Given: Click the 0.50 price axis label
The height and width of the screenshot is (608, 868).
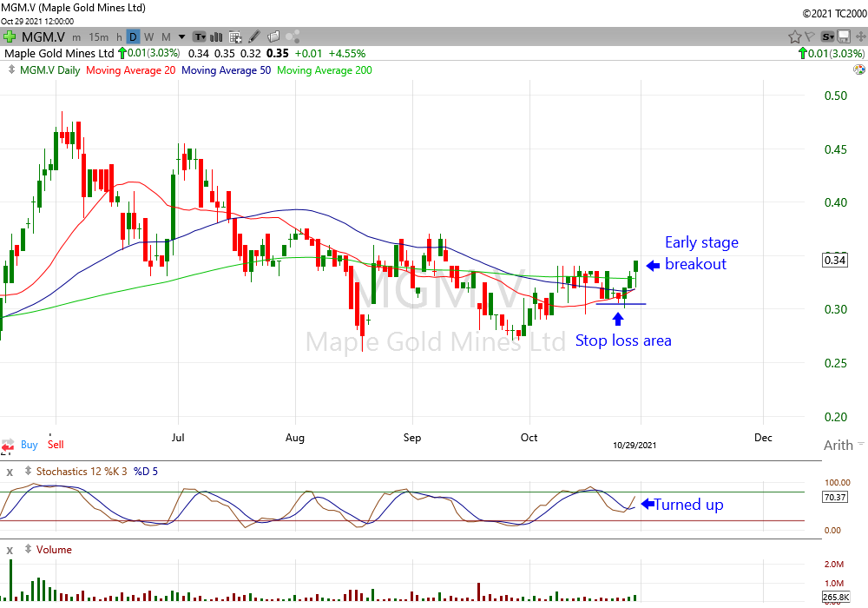Looking at the screenshot, I should [835, 96].
